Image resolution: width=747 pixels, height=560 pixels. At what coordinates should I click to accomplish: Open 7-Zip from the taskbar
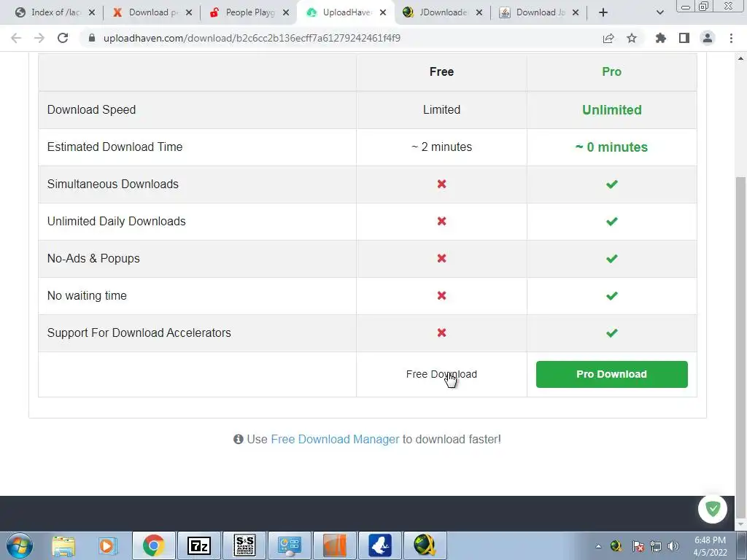[x=199, y=545]
